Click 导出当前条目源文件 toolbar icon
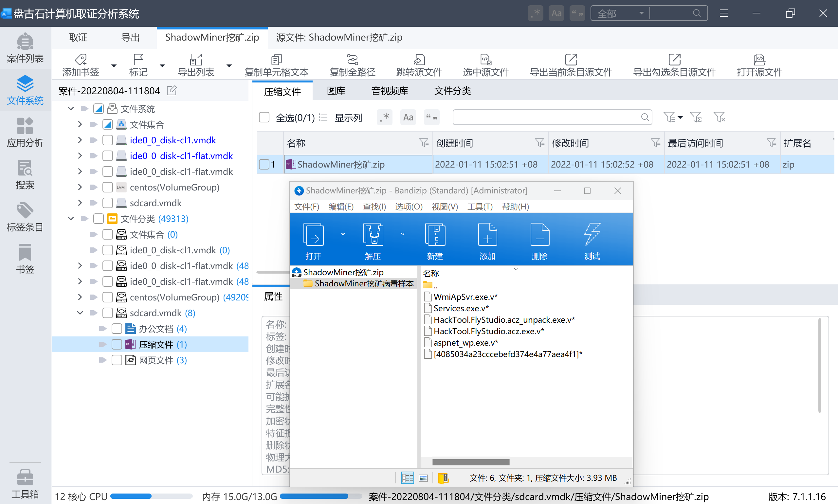This screenshot has height=504, width=838. tap(571, 60)
